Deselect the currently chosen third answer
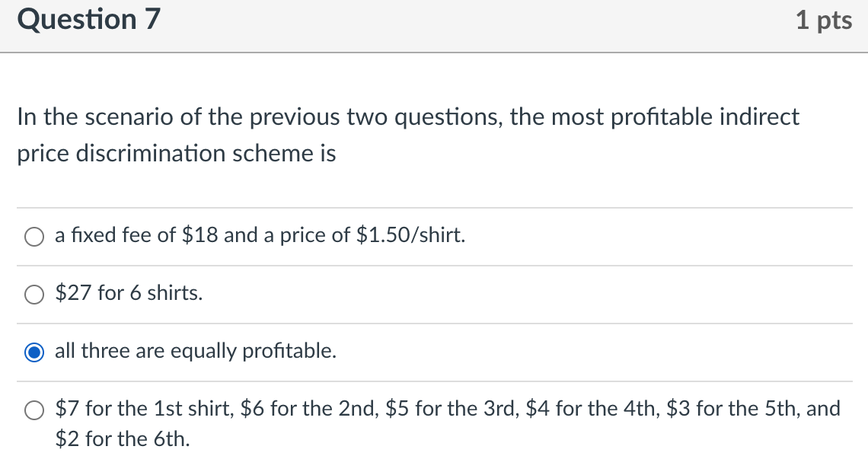868x475 pixels. [34, 352]
